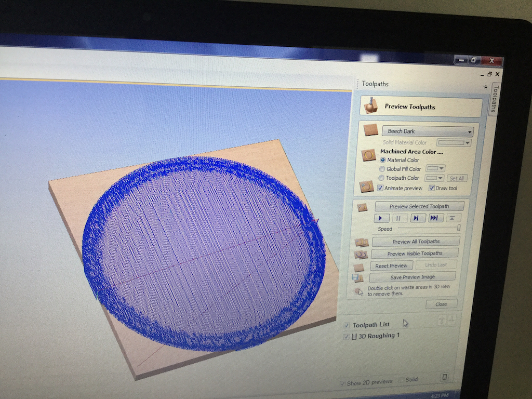Toggle the Toolpath List checkbox
This screenshot has height=399, width=532.
[x=347, y=325]
